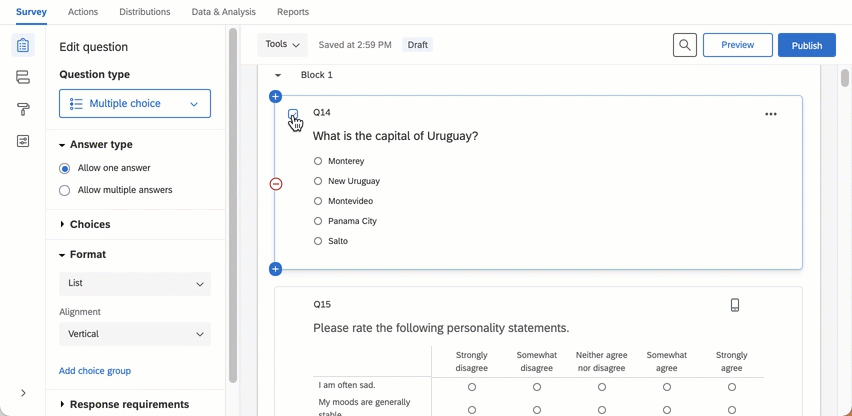Open the Survey flow icon in sidebar
The height and width of the screenshot is (416, 852).
click(x=23, y=77)
